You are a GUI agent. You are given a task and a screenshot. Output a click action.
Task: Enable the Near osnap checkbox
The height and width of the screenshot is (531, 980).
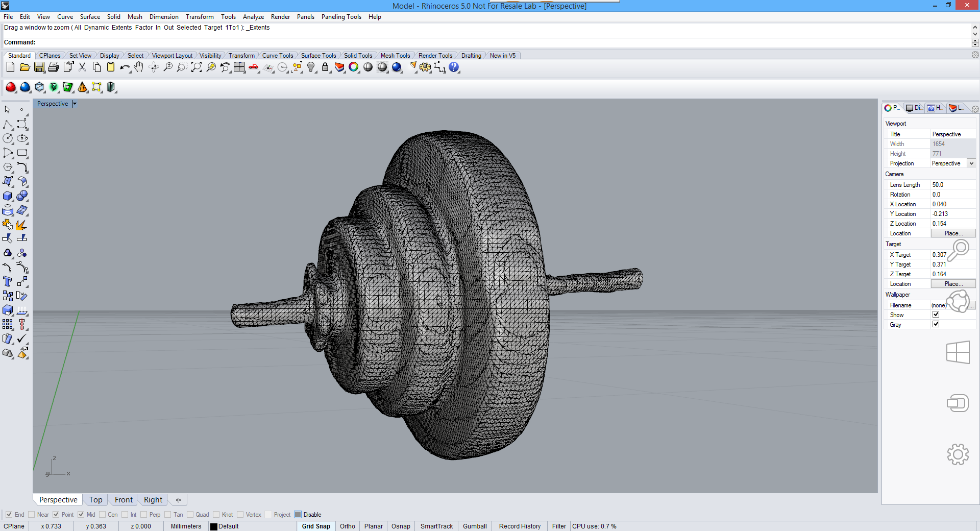click(32, 515)
